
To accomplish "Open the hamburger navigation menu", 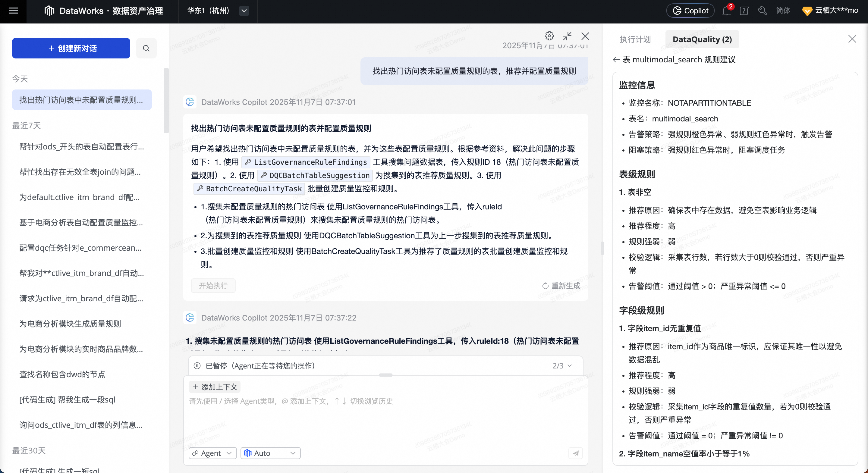I will click(13, 11).
